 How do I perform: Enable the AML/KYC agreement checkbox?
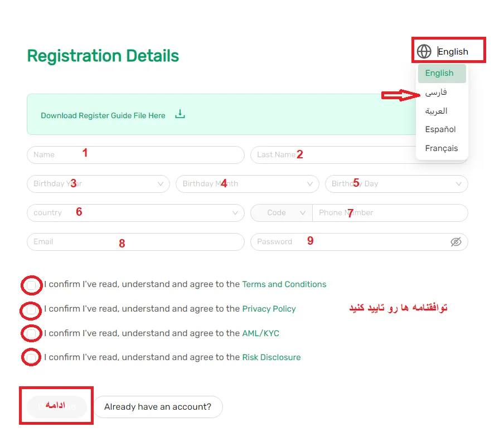(32, 334)
